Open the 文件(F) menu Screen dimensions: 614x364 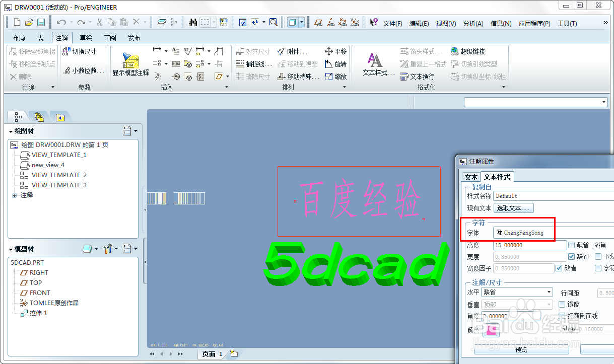coord(393,23)
